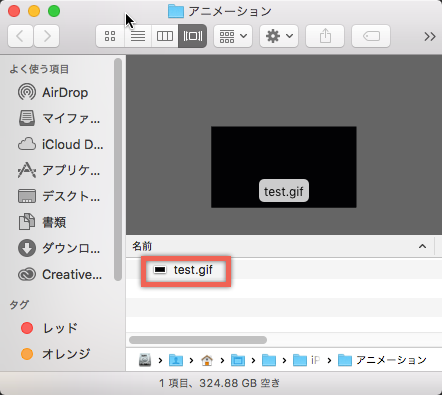Switch to icon view
Image resolution: width=442 pixels, height=395 pixels.
tap(110, 36)
